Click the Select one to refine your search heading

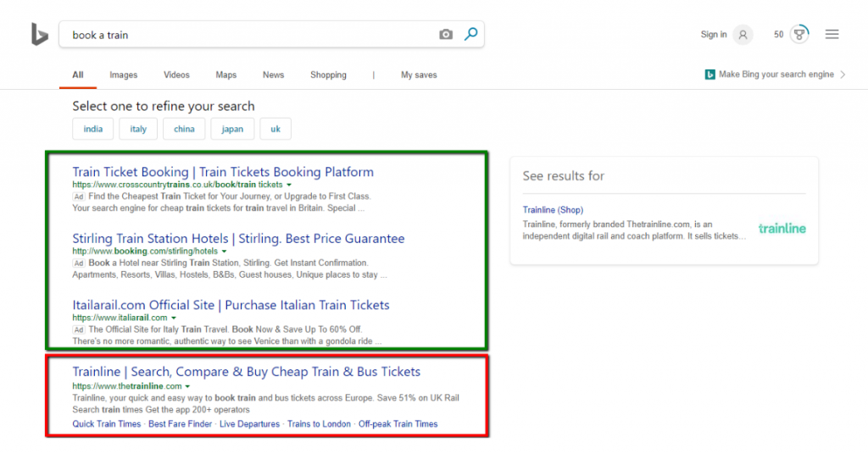coord(164,106)
